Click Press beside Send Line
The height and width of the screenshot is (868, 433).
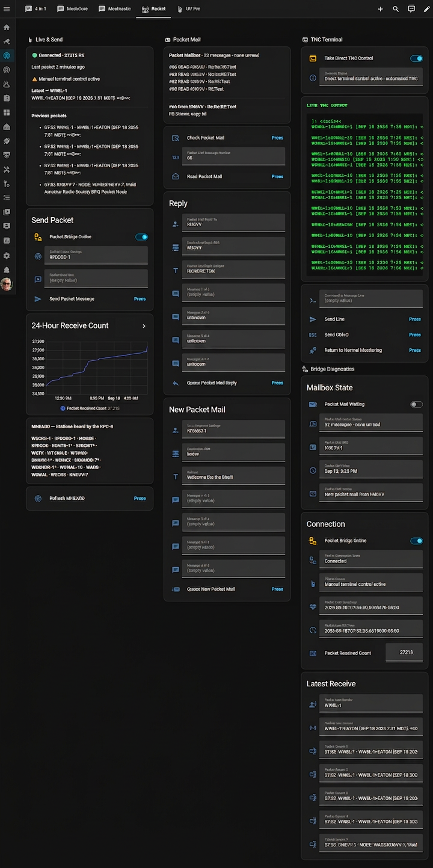click(x=415, y=319)
